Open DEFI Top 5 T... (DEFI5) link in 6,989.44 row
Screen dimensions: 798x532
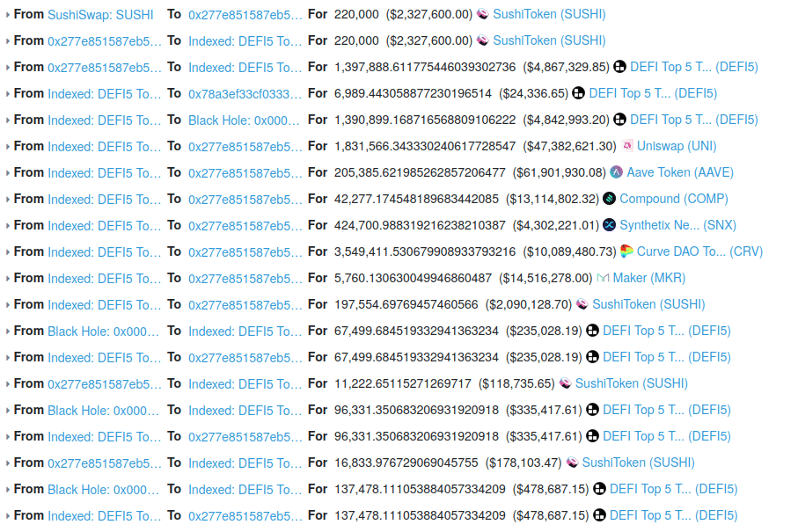coord(653,93)
